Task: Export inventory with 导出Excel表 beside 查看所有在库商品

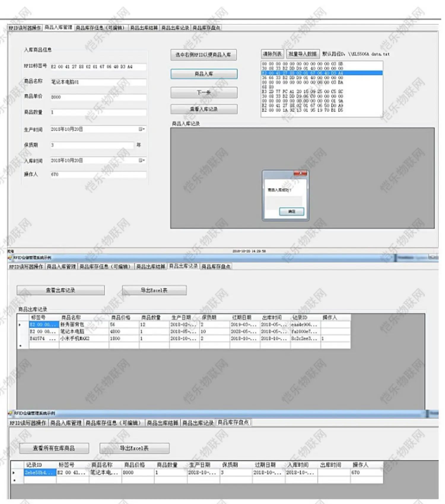Action: click(x=134, y=448)
